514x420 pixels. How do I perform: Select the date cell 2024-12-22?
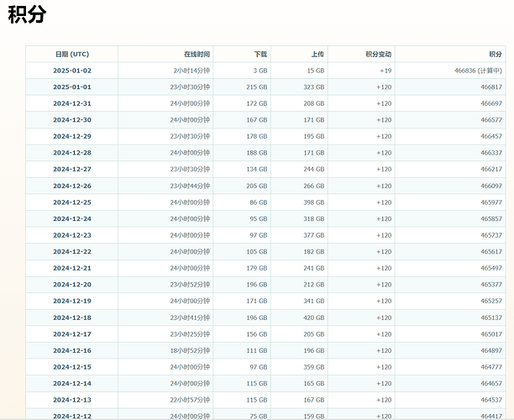click(x=72, y=251)
